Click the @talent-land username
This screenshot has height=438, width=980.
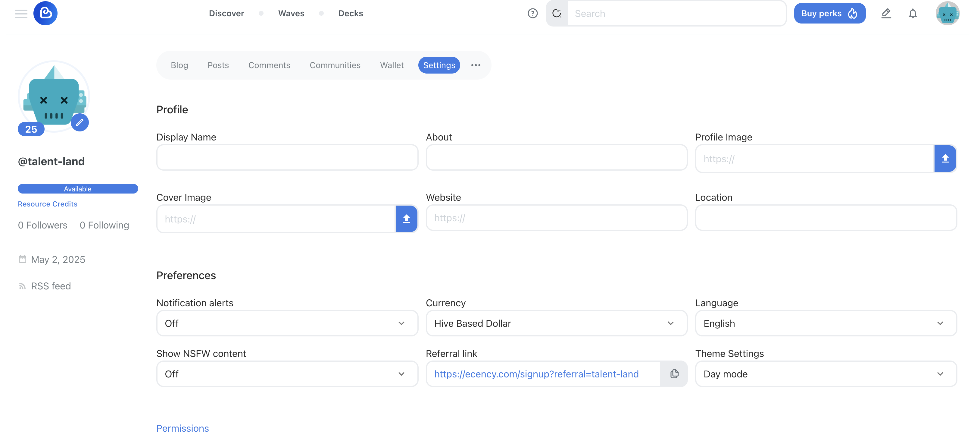[51, 161]
